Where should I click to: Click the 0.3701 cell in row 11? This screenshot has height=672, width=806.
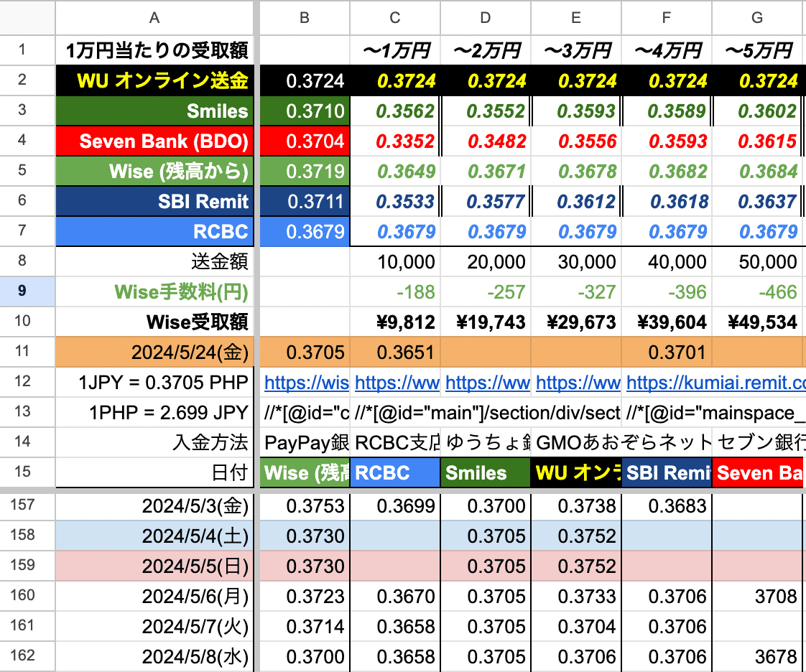[667, 353]
